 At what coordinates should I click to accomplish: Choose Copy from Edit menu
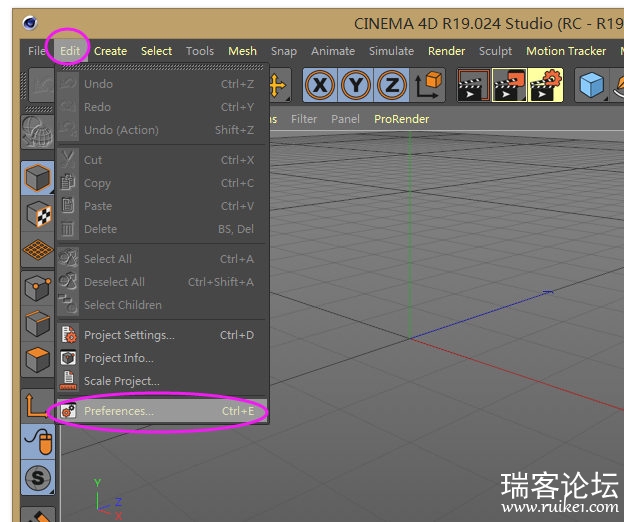click(x=162, y=183)
